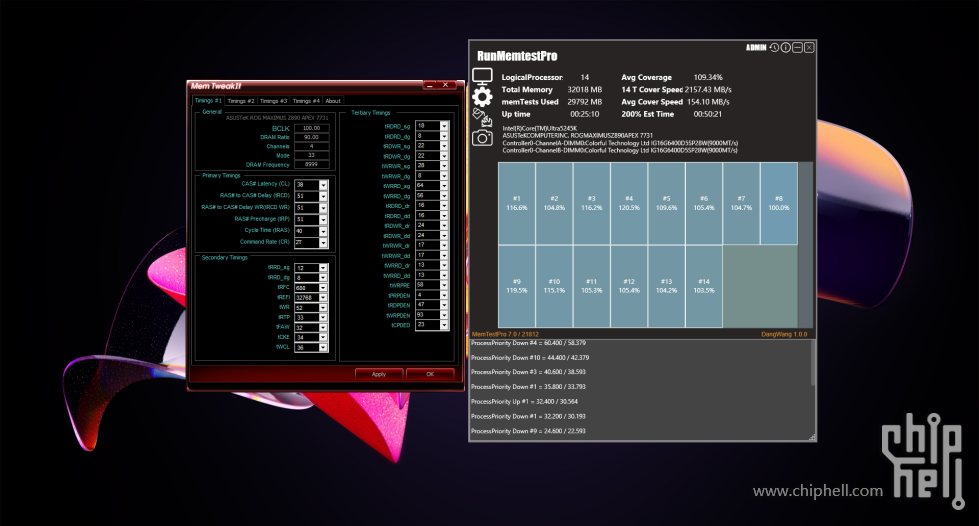The height and width of the screenshot is (526, 979).
Task: Click the Total Memory value 32018 MB
Action: click(x=584, y=89)
